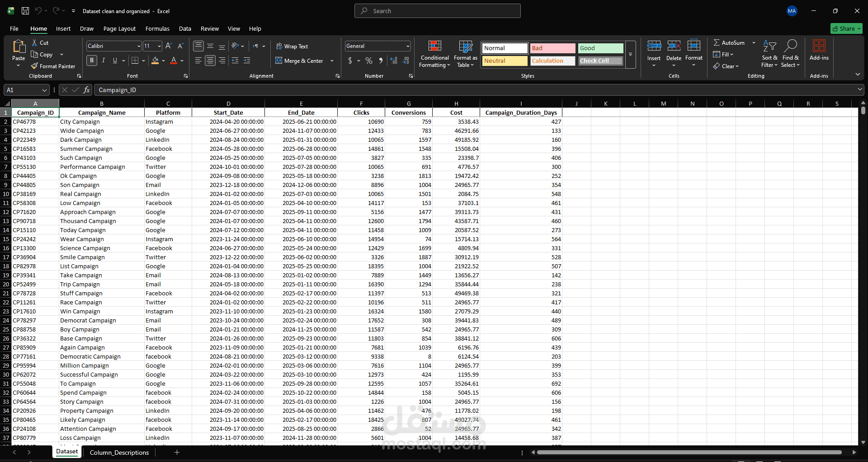Screen dimensions: 868x462
Task: Click the Insert Function fx icon
Action: click(86, 90)
